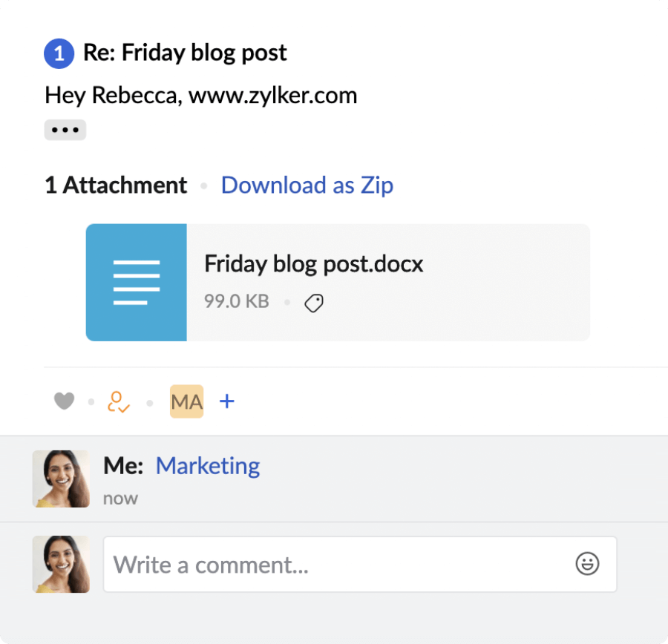Open the Marketing mention link
The image size is (668, 644).
[x=208, y=466]
